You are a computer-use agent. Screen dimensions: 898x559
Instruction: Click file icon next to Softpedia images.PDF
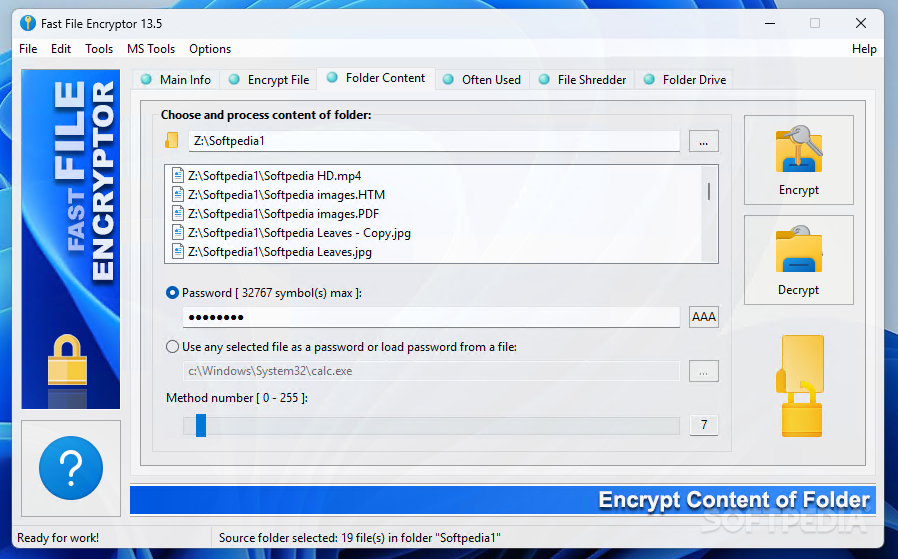pos(178,213)
